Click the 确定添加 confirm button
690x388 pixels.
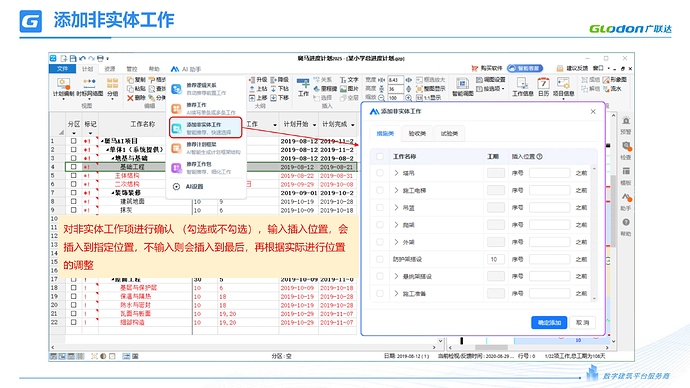pyautogui.click(x=549, y=322)
